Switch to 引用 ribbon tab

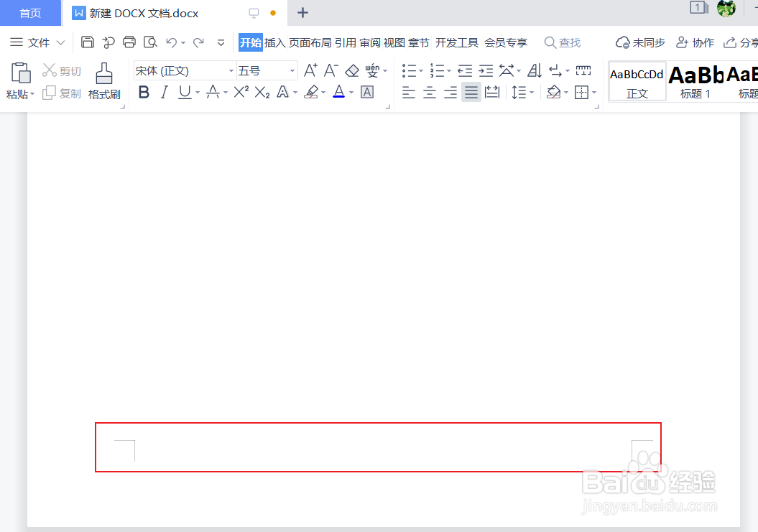(345, 42)
